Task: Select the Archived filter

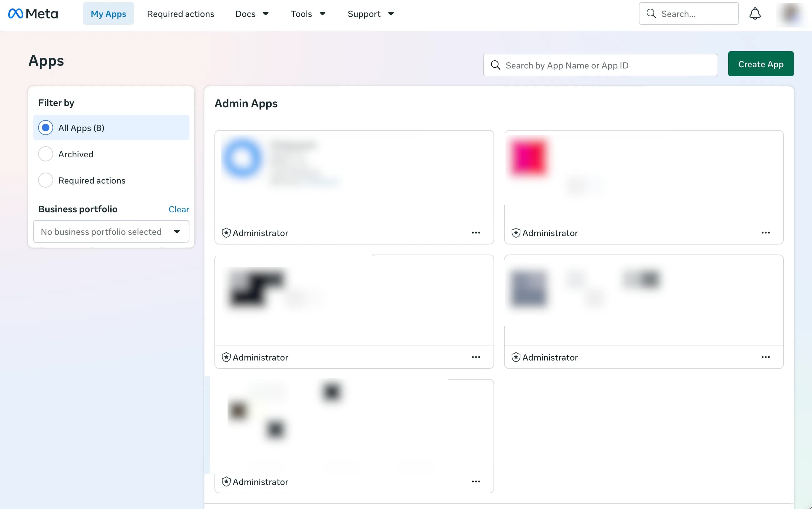Action: point(45,154)
